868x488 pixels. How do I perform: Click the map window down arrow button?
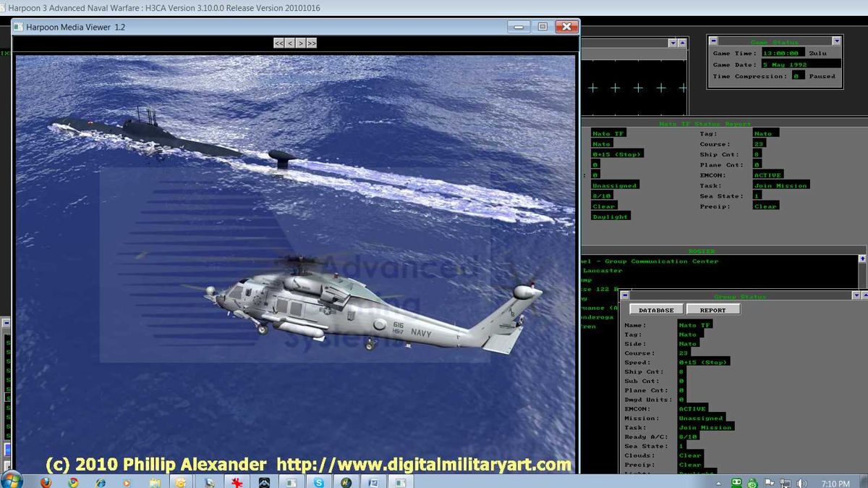pyautogui.click(x=673, y=43)
